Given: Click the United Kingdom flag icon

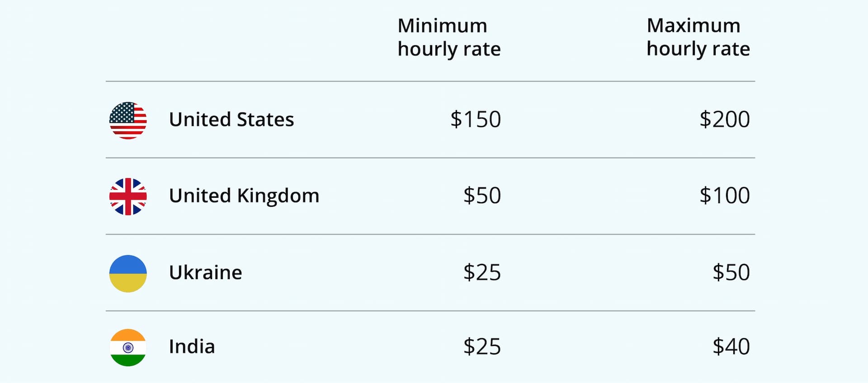Looking at the screenshot, I should click(x=128, y=196).
